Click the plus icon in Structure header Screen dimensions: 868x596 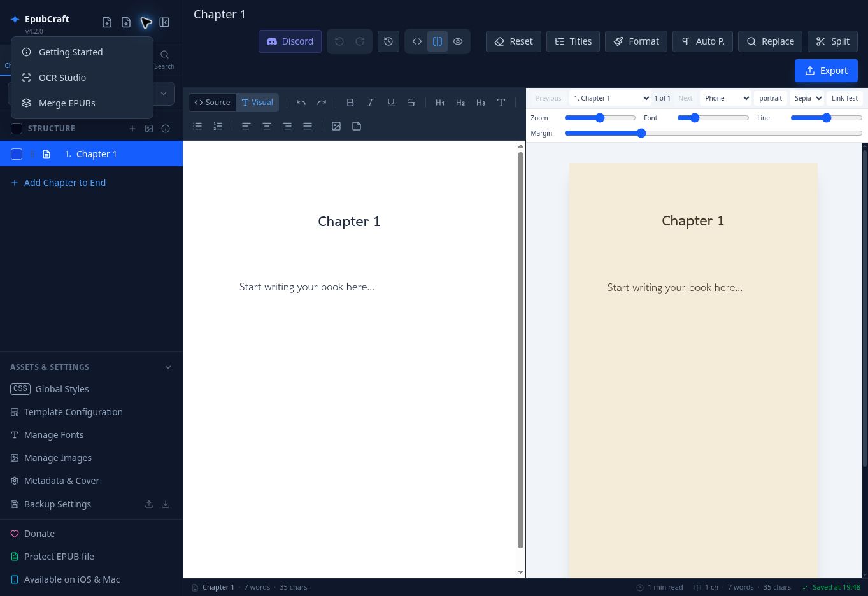click(132, 129)
